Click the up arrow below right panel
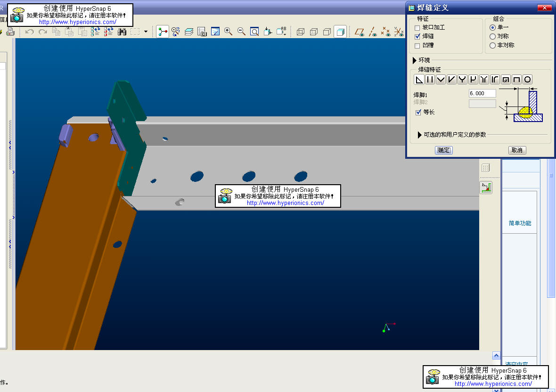This screenshot has height=392, width=556. [x=496, y=356]
